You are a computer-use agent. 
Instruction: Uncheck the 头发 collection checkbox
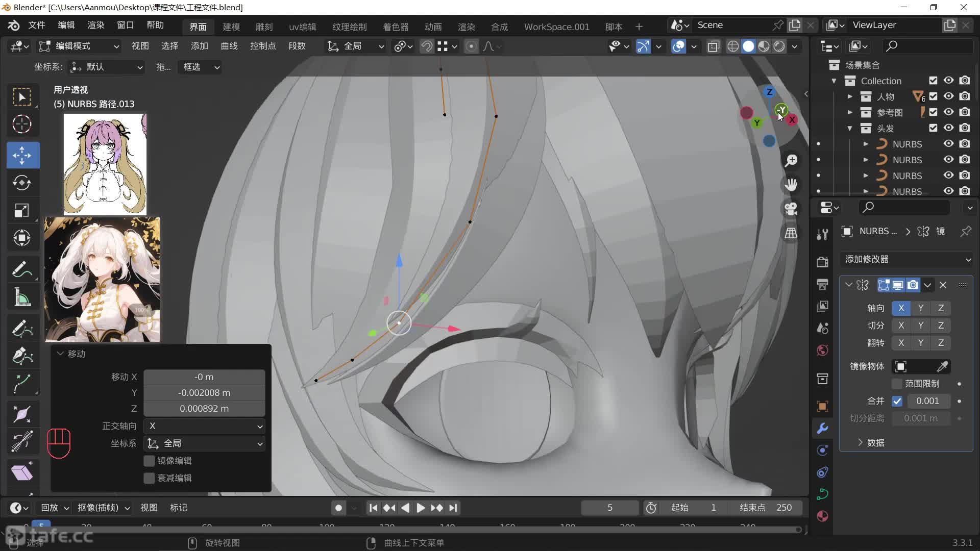933,128
